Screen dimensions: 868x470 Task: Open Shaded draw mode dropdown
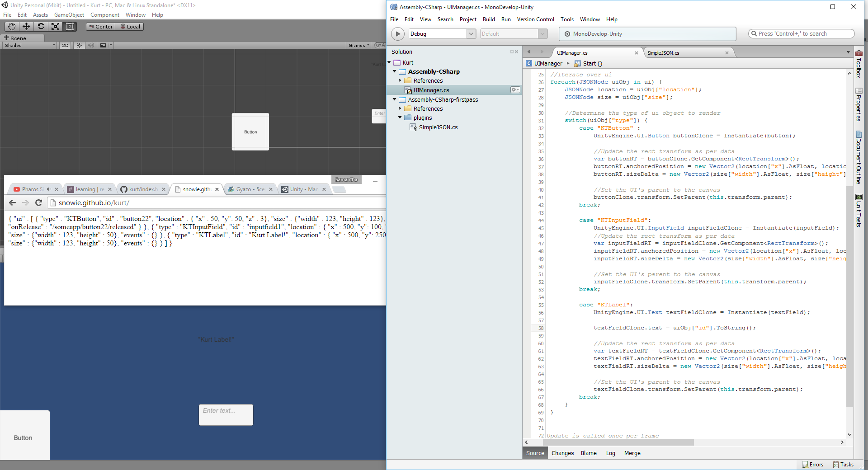point(30,45)
